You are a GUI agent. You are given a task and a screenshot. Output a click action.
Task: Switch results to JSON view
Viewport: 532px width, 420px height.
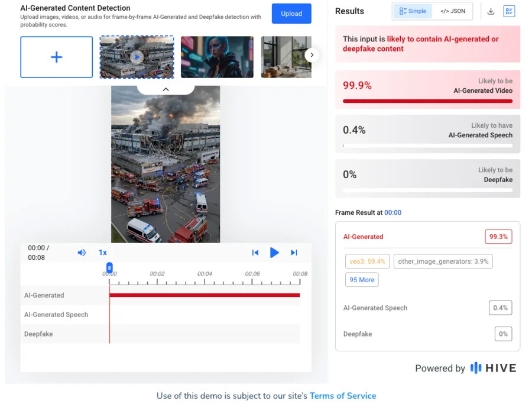(452, 11)
